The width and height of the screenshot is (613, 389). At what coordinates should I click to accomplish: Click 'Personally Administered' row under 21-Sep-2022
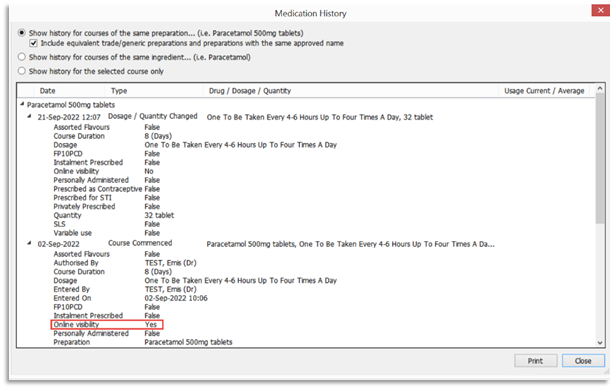(x=107, y=180)
